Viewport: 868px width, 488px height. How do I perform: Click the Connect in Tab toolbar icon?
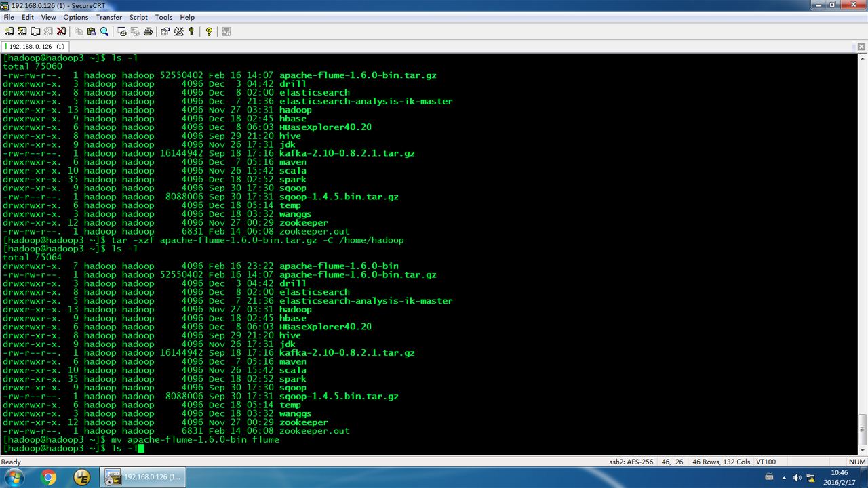35,31
